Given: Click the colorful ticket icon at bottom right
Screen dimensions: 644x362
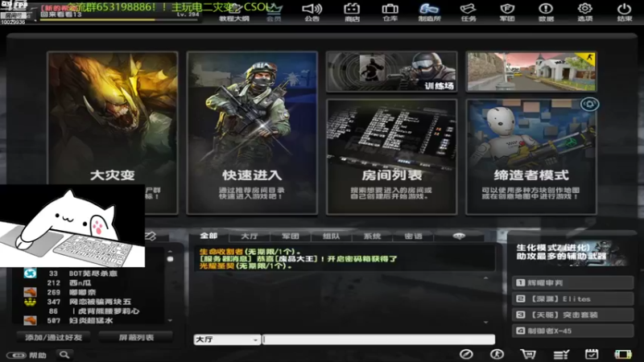Looking at the screenshot, I should [623, 355].
